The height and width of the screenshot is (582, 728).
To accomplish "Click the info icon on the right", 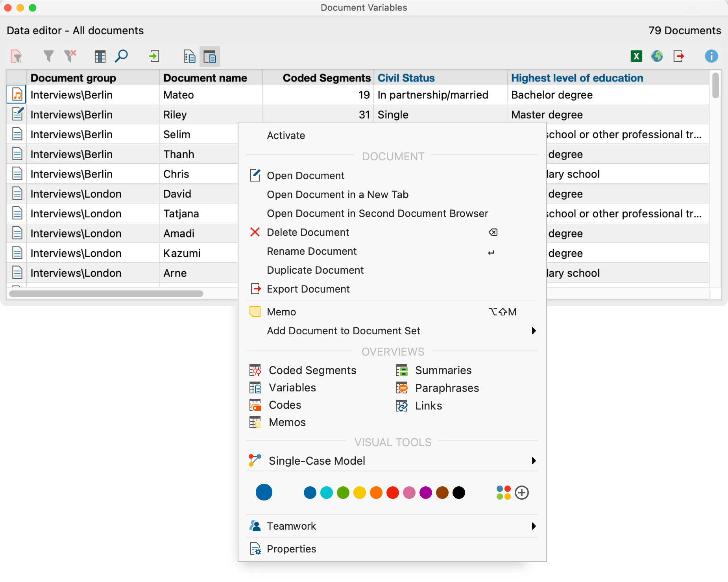I will coord(711,56).
